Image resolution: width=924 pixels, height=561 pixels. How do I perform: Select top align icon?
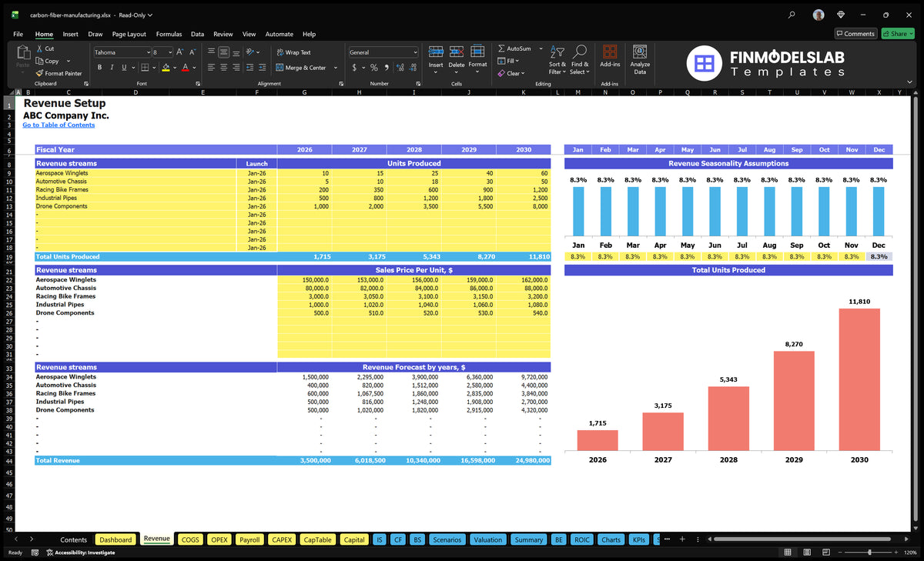(x=211, y=52)
